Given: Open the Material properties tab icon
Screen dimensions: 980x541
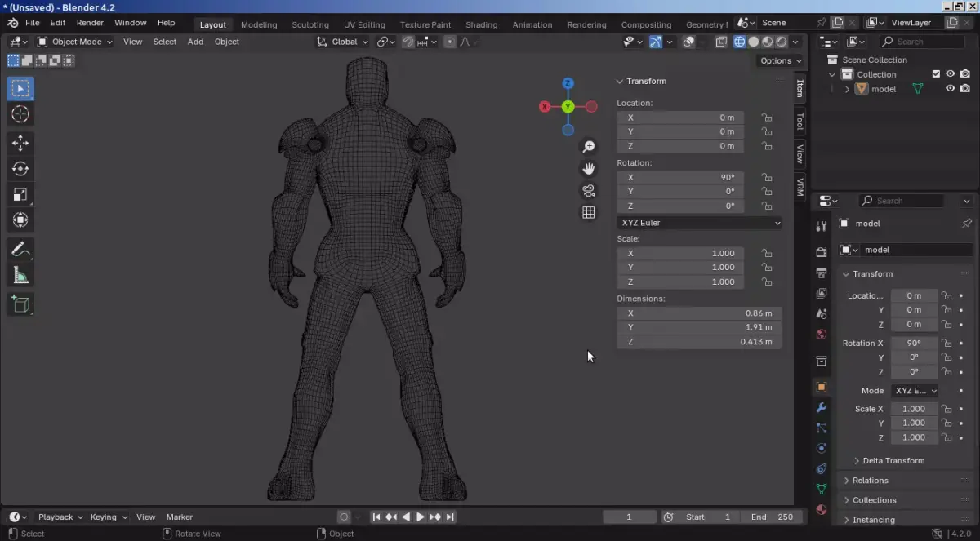Looking at the screenshot, I should (x=822, y=510).
